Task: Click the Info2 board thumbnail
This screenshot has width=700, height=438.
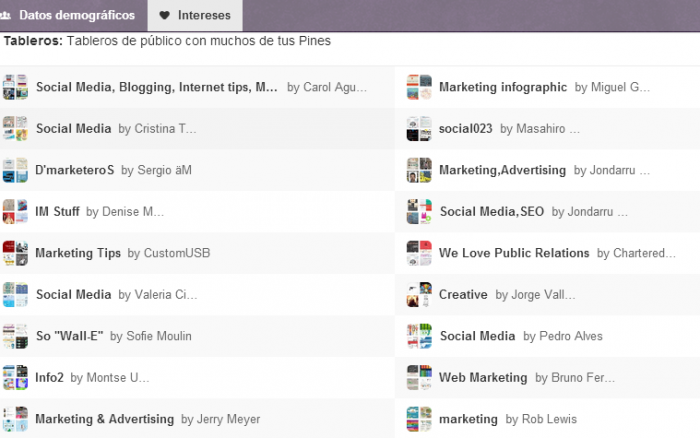Action: tap(15, 377)
